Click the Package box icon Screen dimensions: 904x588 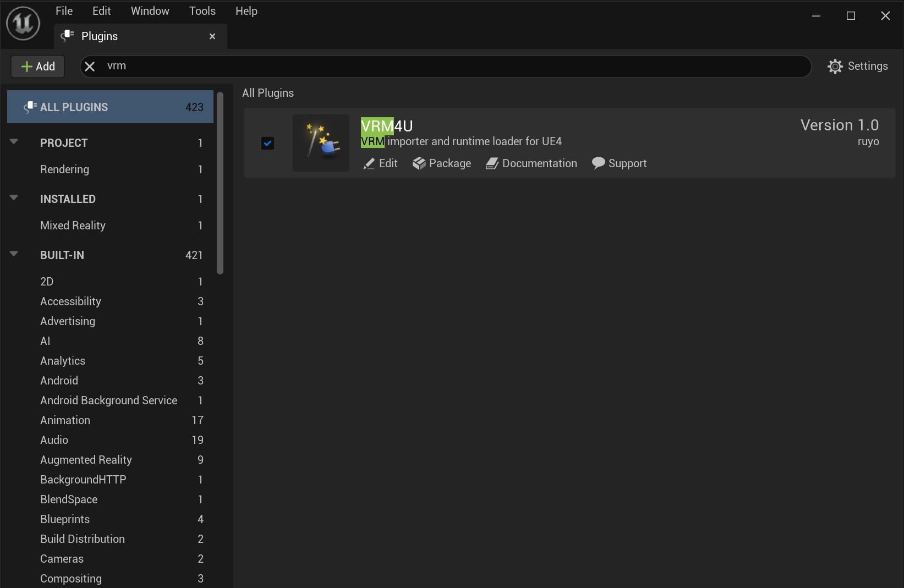coord(419,163)
